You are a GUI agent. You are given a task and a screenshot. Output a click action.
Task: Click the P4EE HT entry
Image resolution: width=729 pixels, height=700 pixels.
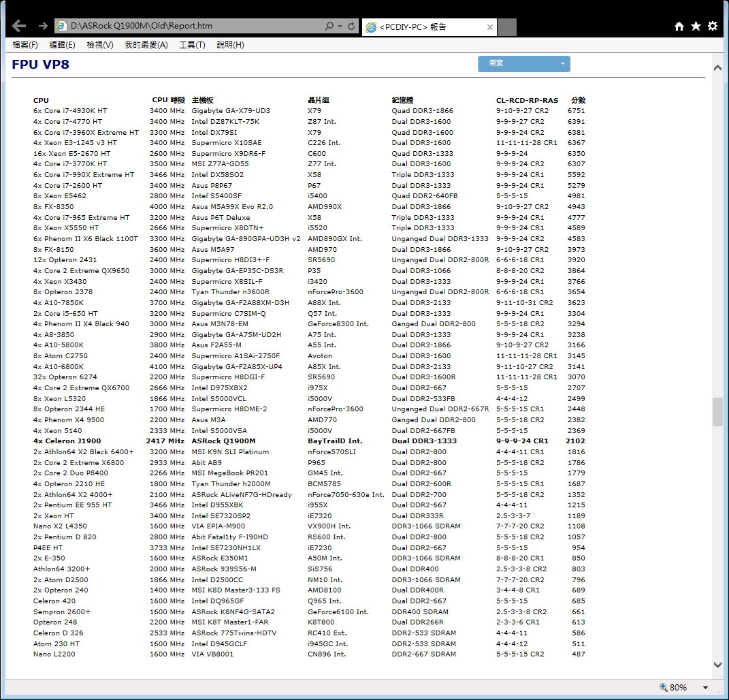point(48,547)
